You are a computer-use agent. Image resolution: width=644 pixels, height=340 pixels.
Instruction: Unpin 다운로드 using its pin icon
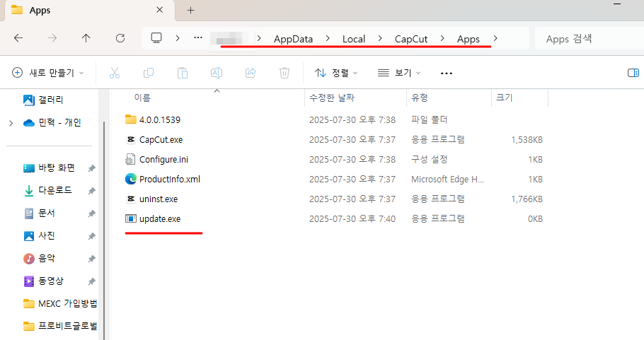point(91,191)
